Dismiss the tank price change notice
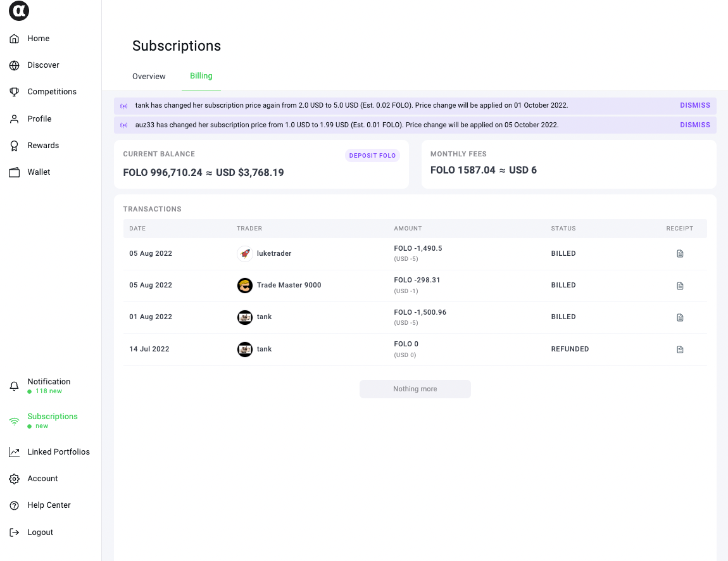The image size is (728, 561). (695, 106)
